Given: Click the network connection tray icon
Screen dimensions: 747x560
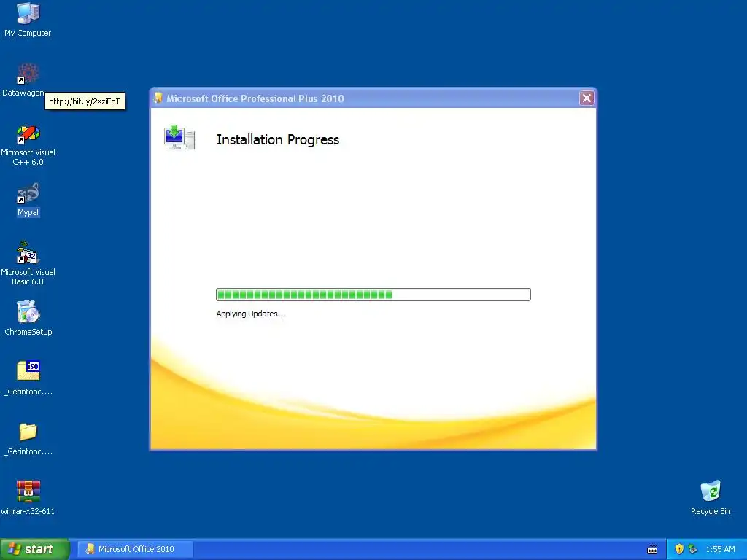Looking at the screenshot, I should (693, 549).
